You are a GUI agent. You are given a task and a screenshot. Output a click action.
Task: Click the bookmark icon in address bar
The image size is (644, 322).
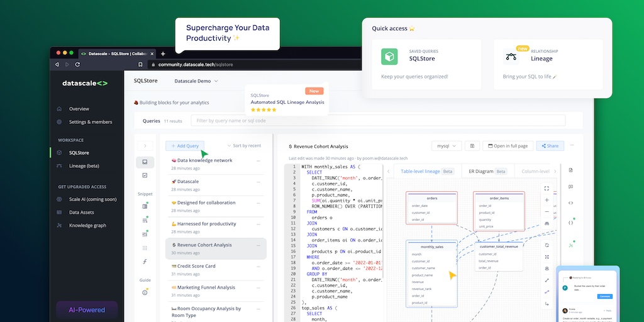tap(140, 65)
